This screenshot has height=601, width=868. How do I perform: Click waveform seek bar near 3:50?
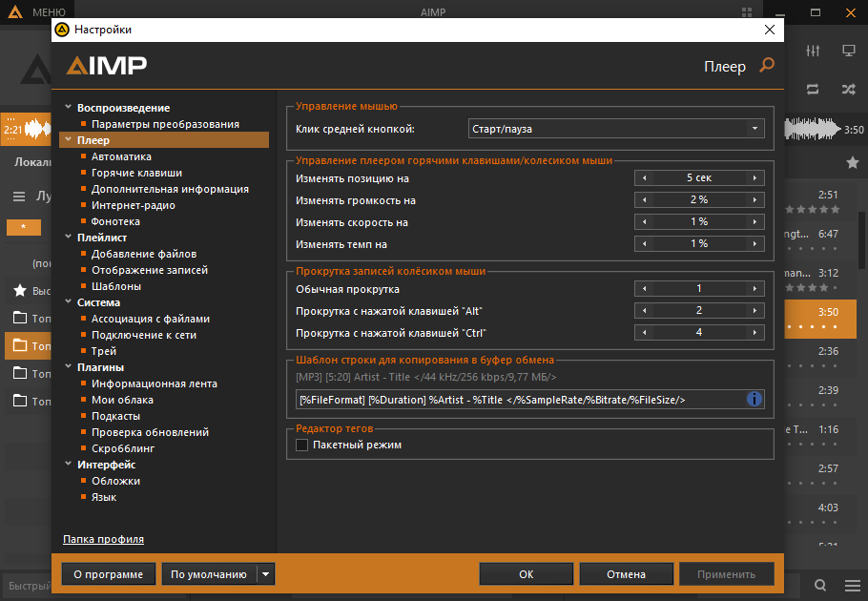[x=812, y=130]
